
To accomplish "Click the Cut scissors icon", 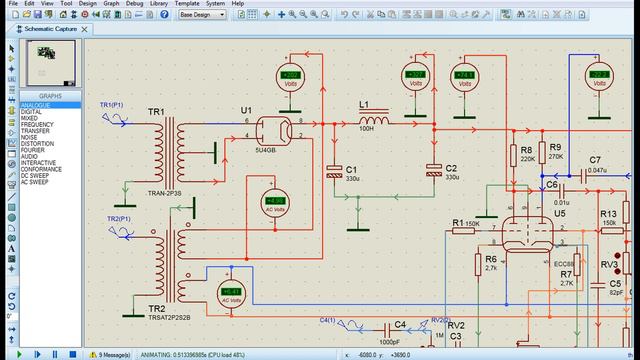I will 370,15.
